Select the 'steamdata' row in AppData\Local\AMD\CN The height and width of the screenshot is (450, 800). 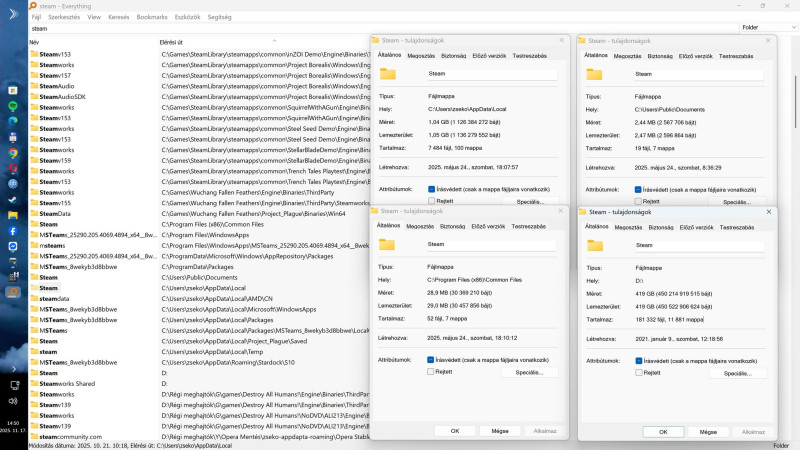pos(199,298)
